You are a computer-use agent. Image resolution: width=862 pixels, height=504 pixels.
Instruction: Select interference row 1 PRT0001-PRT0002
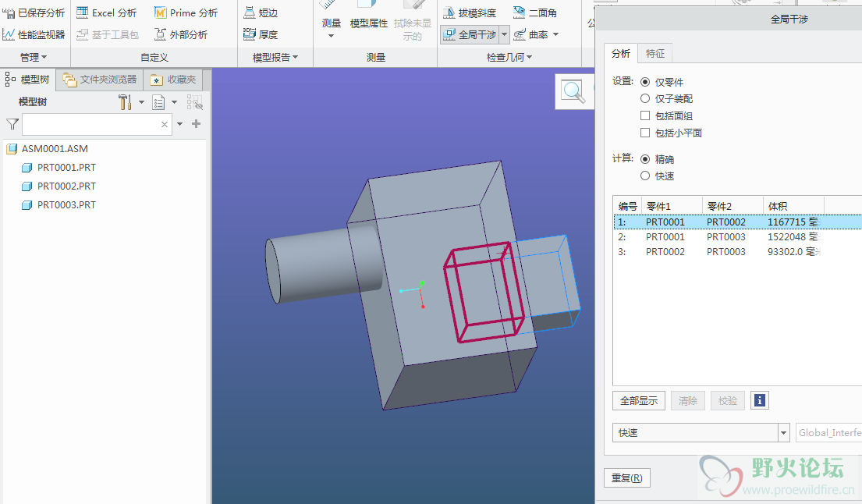(738, 222)
